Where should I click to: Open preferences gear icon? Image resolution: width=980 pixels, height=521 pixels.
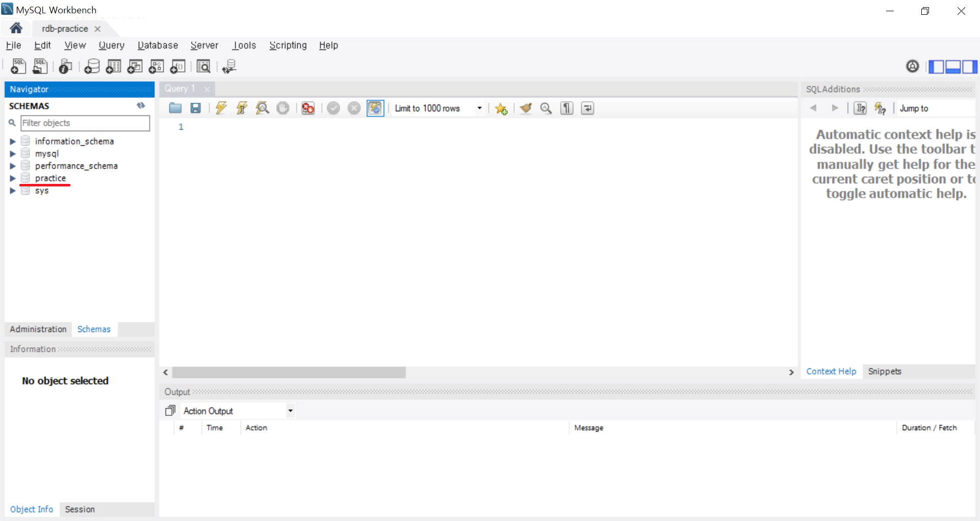(x=913, y=66)
